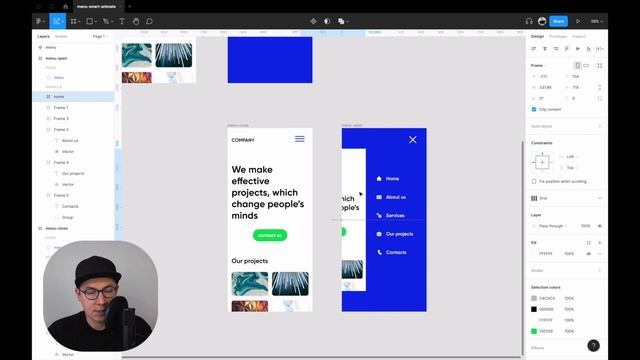Viewport: 640px width, 360px height.
Task: Switch to the Assets tab
Action: coord(61,36)
